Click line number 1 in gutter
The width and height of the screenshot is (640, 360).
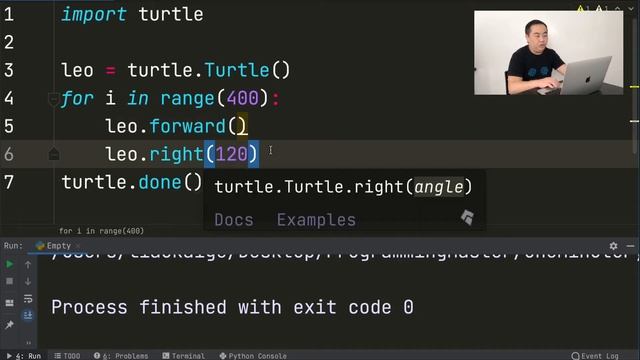tap(9, 15)
